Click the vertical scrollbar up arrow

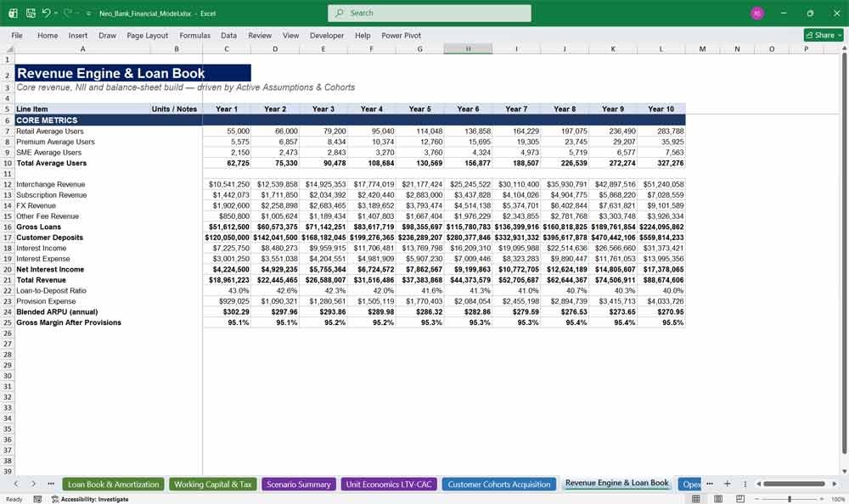pos(844,48)
